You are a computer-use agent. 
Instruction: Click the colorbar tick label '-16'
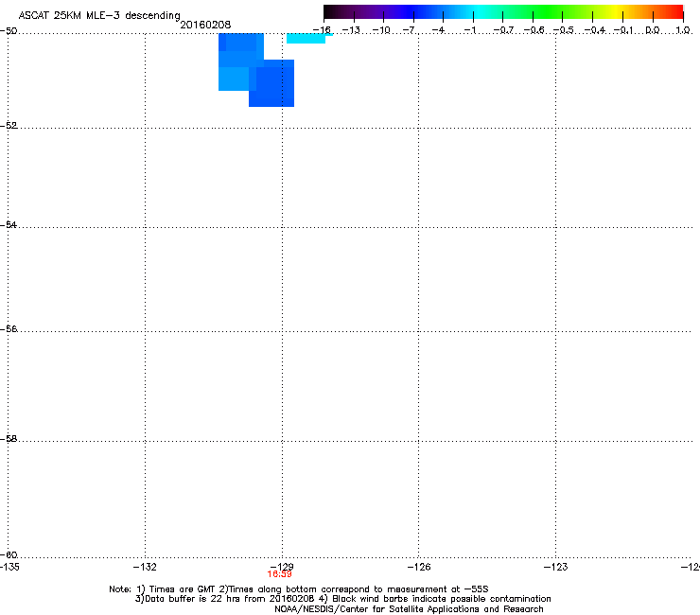[x=322, y=30]
